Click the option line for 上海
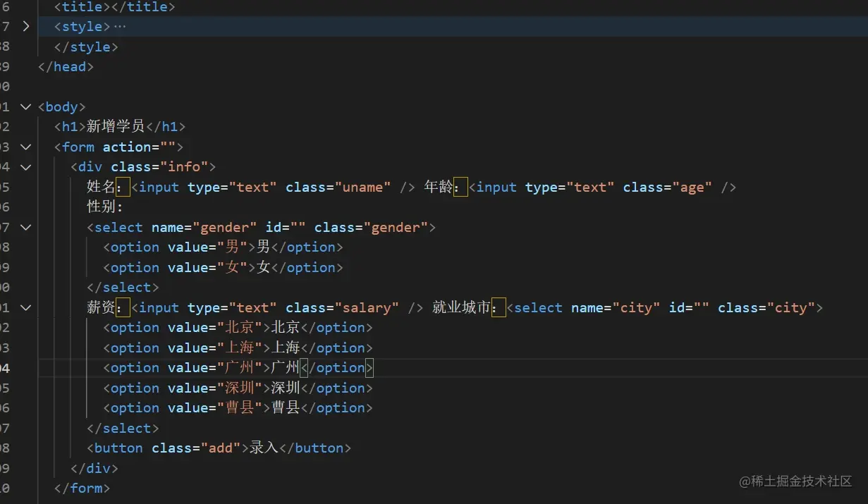This screenshot has height=504, width=868. coord(238,348)
